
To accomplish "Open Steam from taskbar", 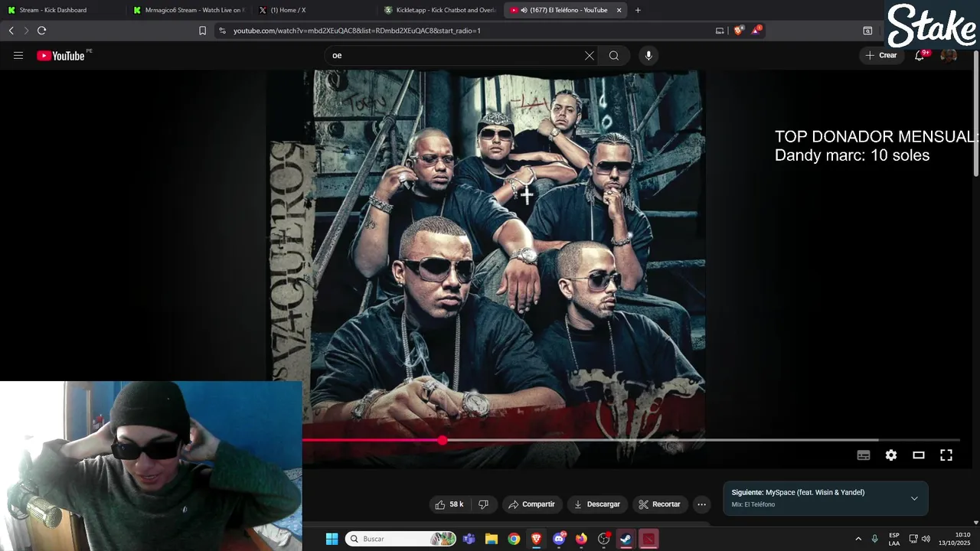I will (x=626, y=539).
